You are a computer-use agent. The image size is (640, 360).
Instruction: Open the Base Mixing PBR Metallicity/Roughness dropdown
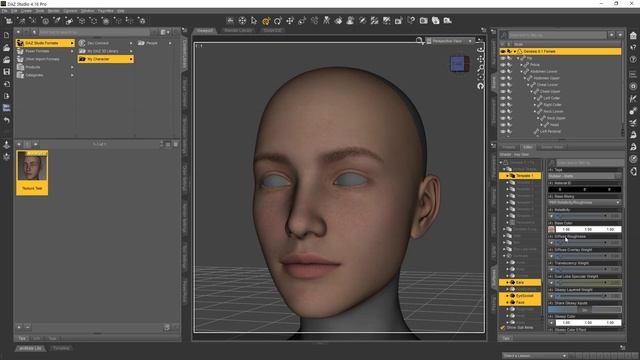pyautogui.click(x=584, y=202)
